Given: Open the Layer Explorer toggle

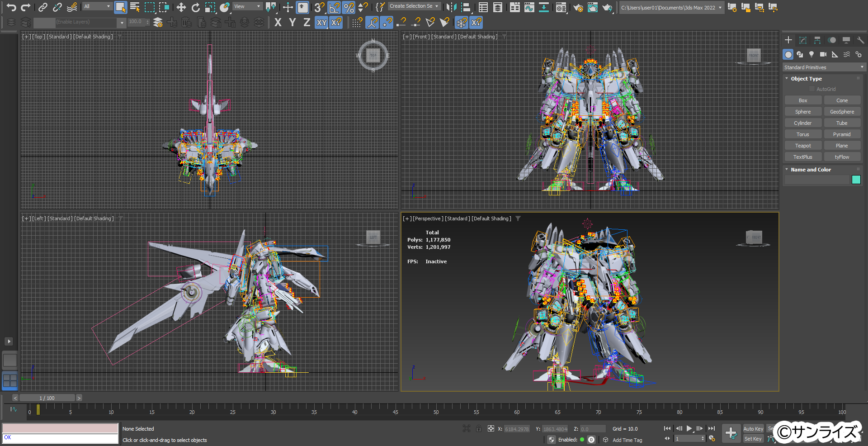Looking at the screenshot, I should pos(498,7).
